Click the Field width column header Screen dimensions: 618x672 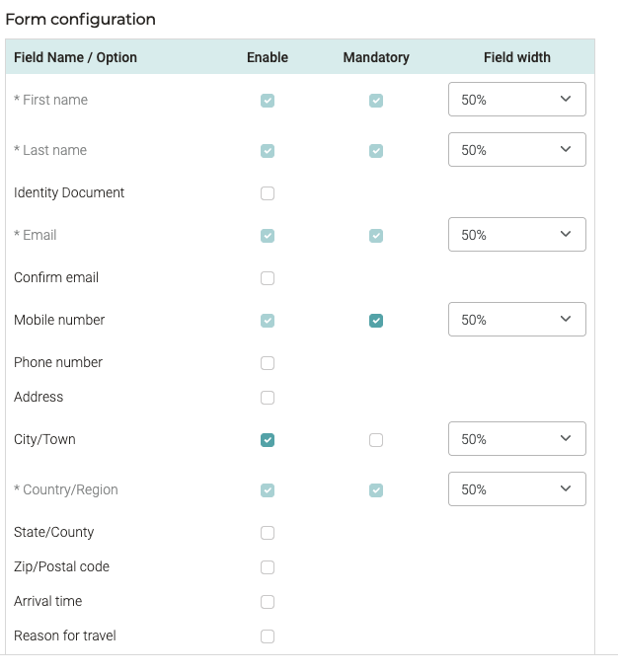[x=517, y=57]
